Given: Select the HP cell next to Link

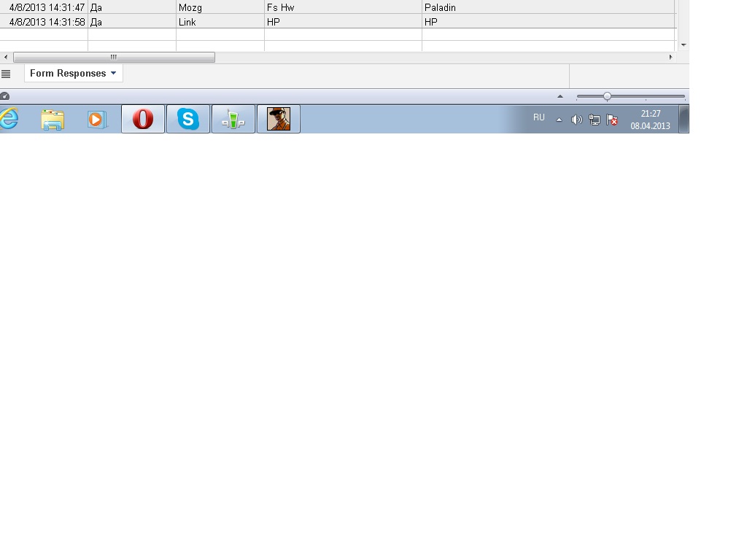Looking at the screenshot, I should click(343, 21).
